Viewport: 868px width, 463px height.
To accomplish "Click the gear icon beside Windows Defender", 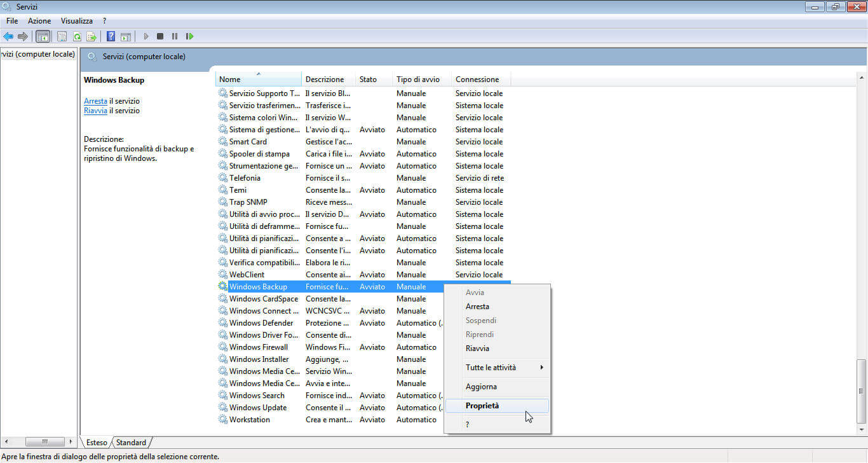I will [x=223, y=323].
